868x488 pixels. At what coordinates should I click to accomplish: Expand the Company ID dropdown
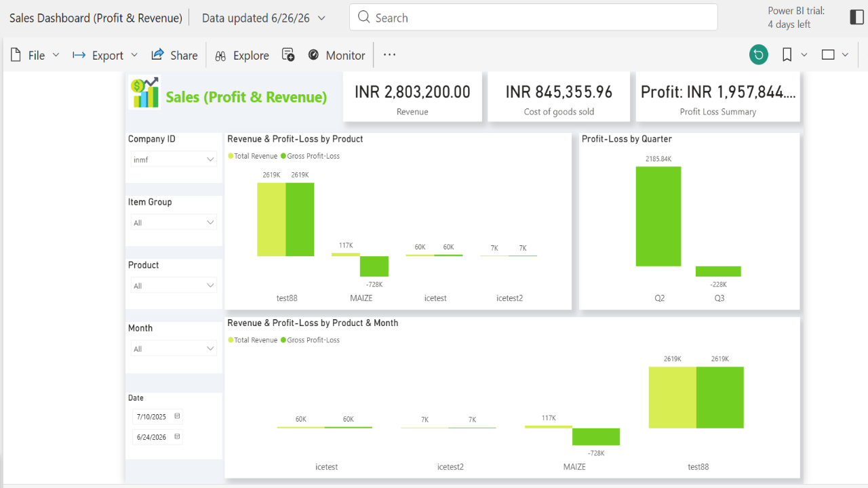click(174, 159)
